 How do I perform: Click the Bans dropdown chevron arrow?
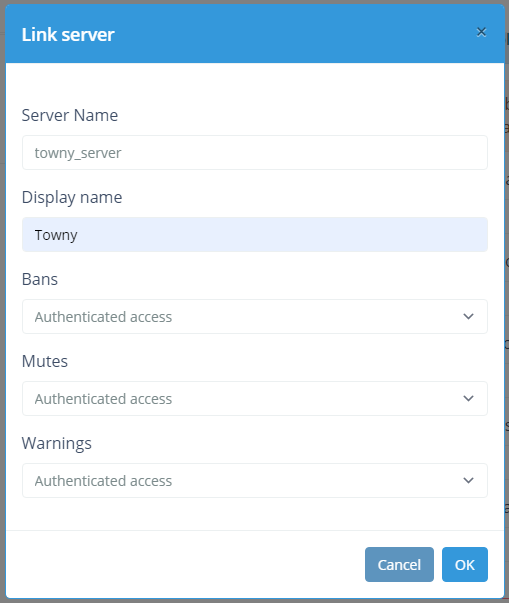468,316
